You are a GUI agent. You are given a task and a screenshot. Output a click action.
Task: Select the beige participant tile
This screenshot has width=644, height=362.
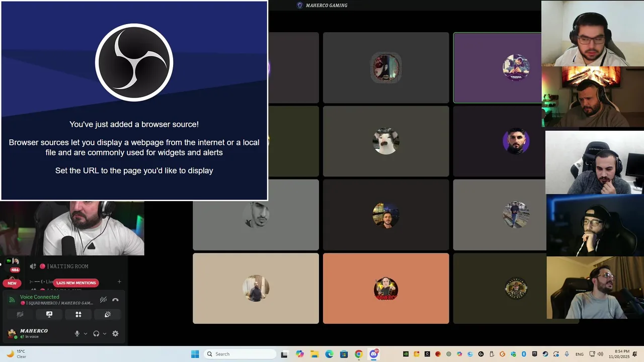click(x=256, y=289)
